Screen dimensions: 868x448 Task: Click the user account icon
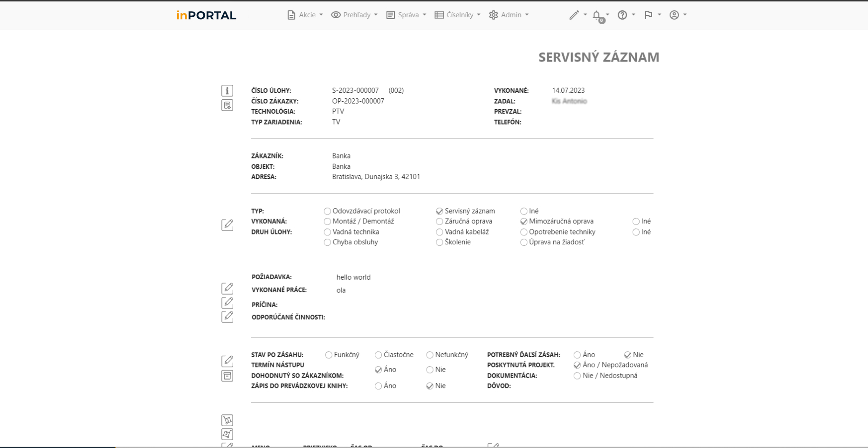point(674,15)
